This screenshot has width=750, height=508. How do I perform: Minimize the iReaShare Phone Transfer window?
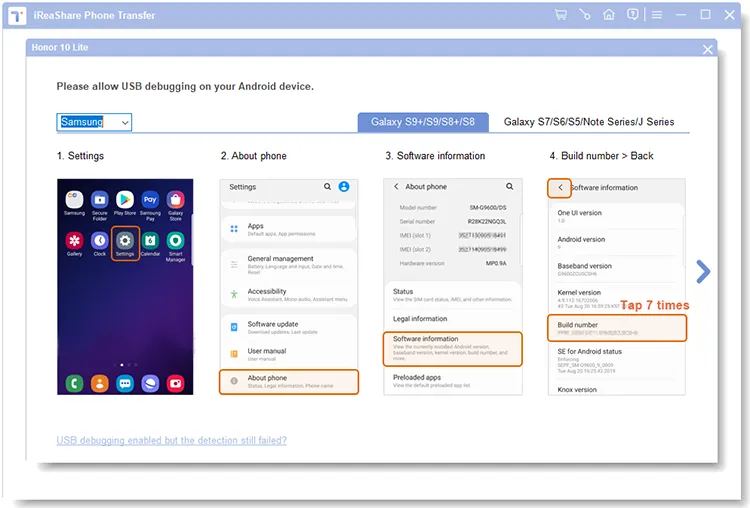pyautogui.click(x=681, y=15)
